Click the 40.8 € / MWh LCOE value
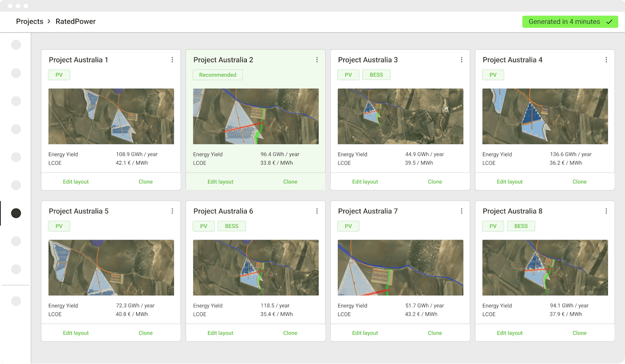Screen dimensions: 625x364 [132, 314]
